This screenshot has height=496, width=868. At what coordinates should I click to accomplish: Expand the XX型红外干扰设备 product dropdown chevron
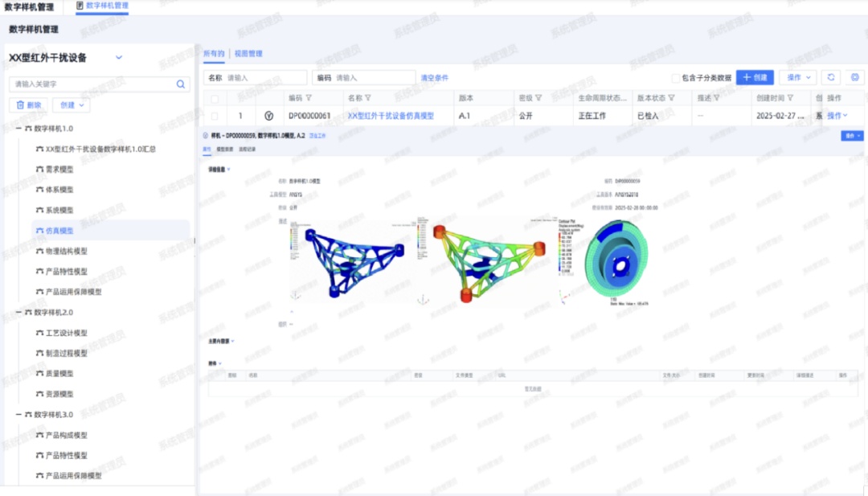[x=118, y=58]
